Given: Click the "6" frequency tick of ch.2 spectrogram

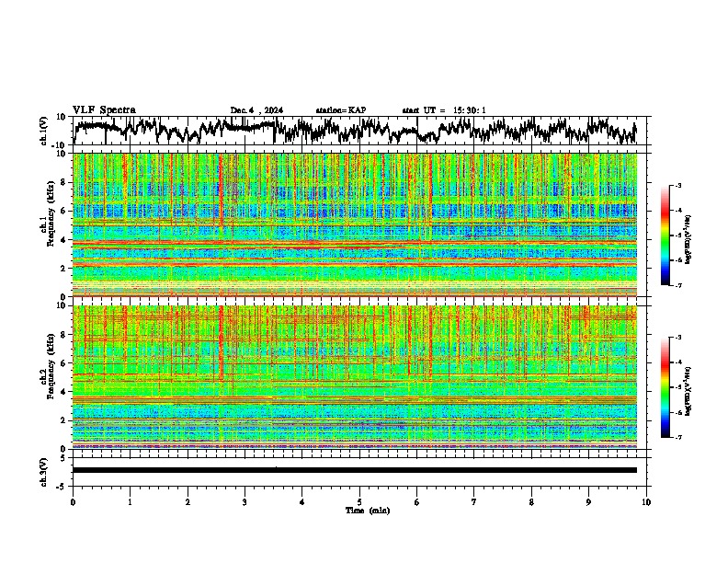Looking at the screenshot, I should [x=63, y=362].
